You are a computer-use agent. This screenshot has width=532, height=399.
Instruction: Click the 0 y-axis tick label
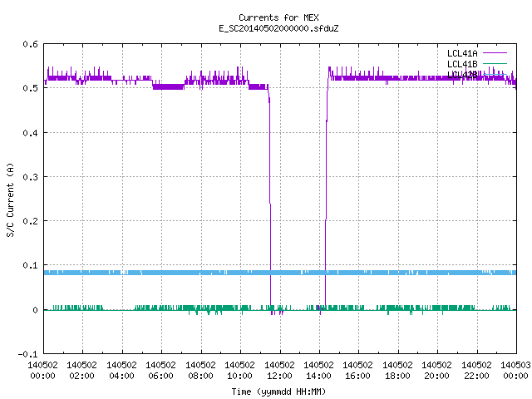(x=35, y=310)
